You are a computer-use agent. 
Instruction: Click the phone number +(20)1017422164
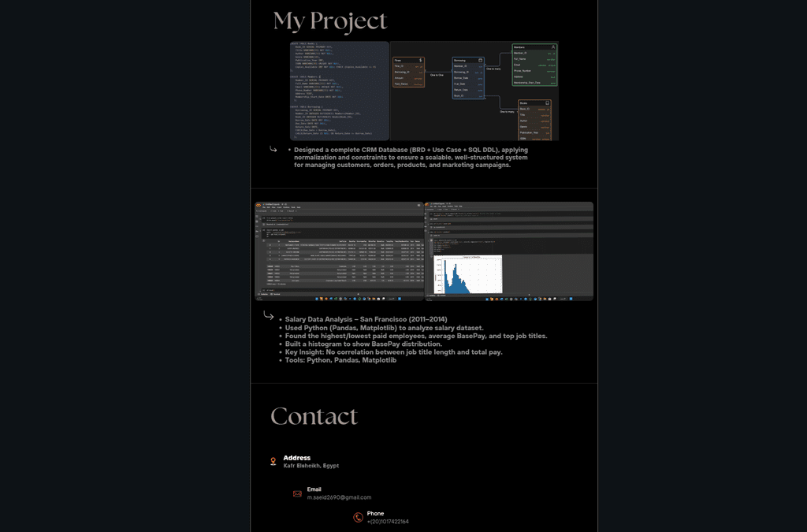tap(388, 522)
